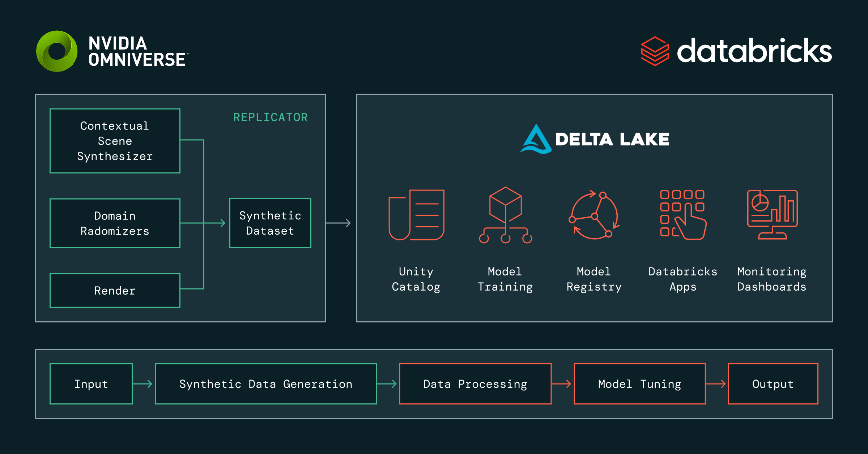The image size is (868, 454).
Task: Open the Model Tuning stage
Action: click(639, 384)
